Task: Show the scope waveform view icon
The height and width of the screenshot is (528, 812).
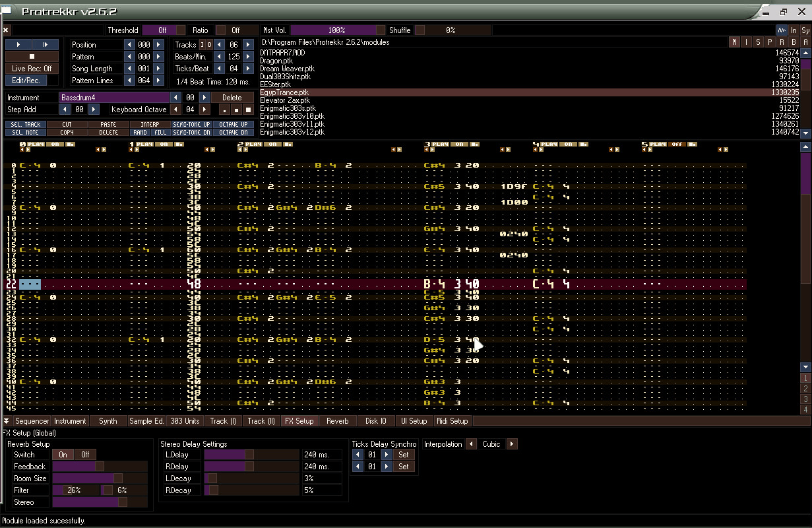Action: point(782,30)
